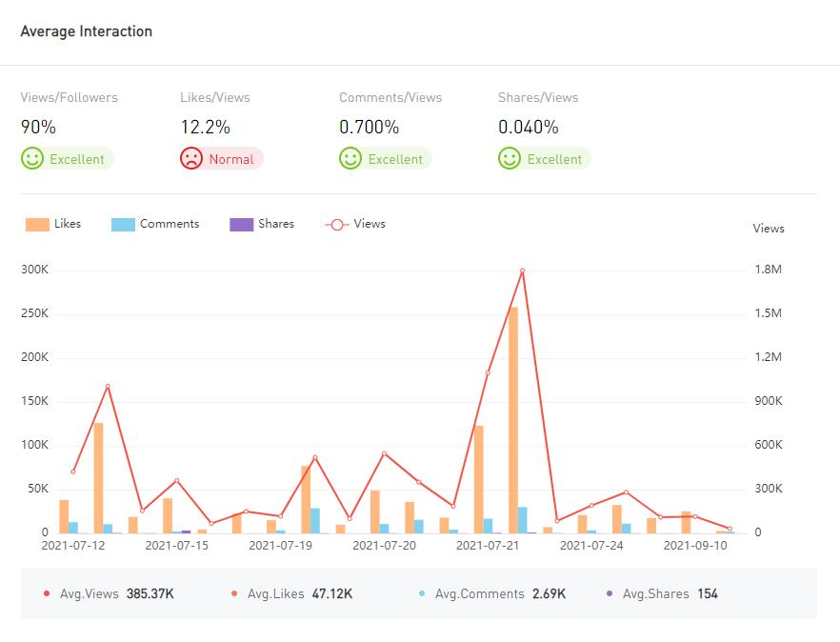Click the 2021-07-21 date label on axis

(x=488, y=546)
